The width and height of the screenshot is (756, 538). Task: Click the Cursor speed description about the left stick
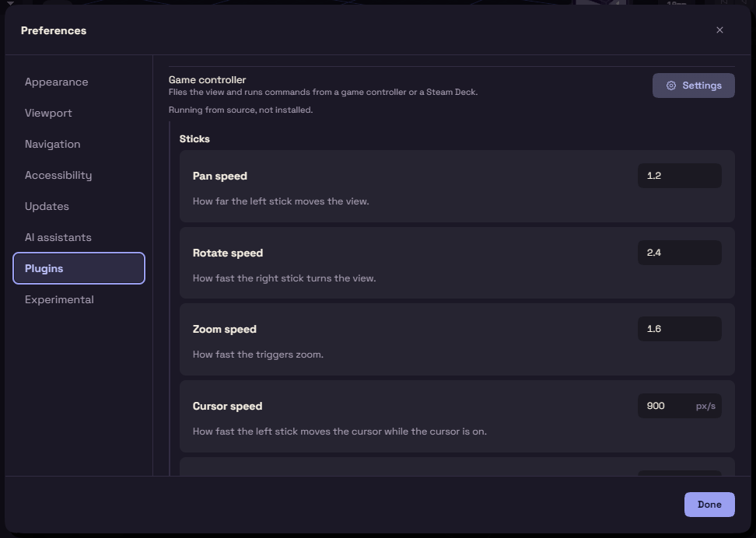339,431
